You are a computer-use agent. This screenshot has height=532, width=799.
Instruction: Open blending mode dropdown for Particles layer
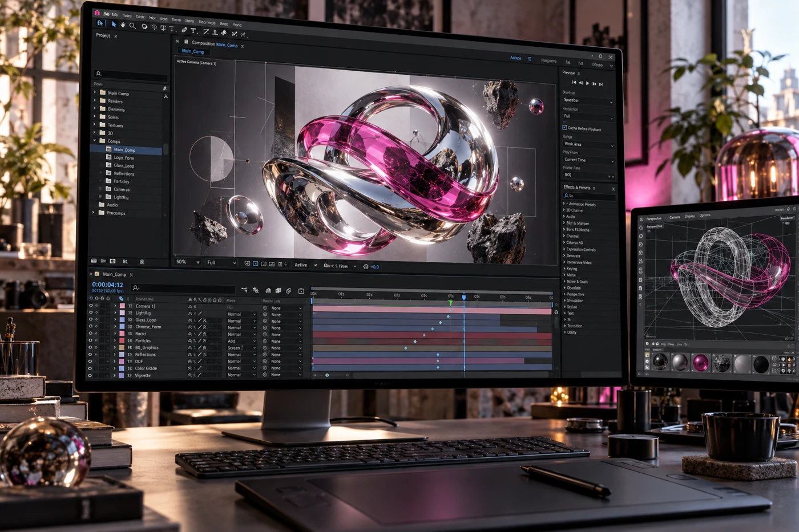pos(241,341)
